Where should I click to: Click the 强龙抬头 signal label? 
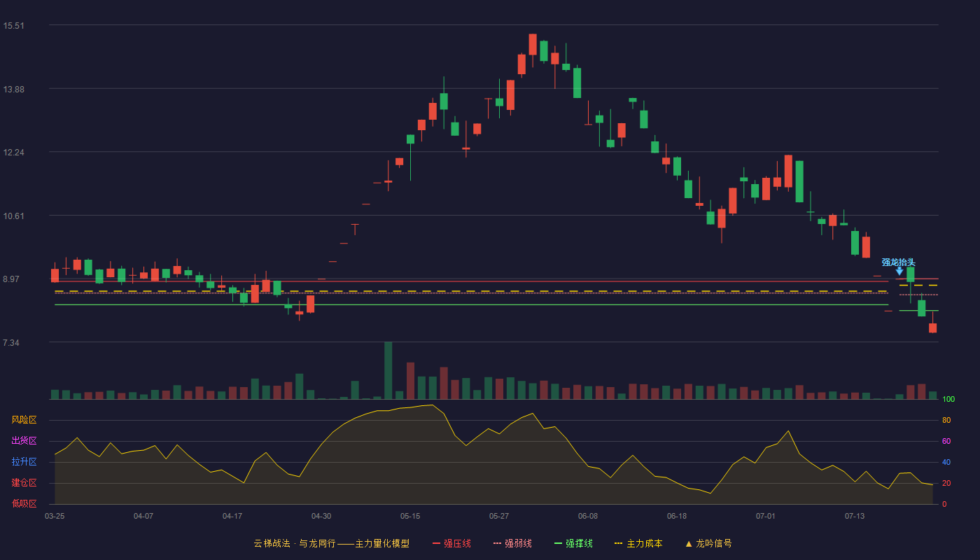tap(898, 262)
